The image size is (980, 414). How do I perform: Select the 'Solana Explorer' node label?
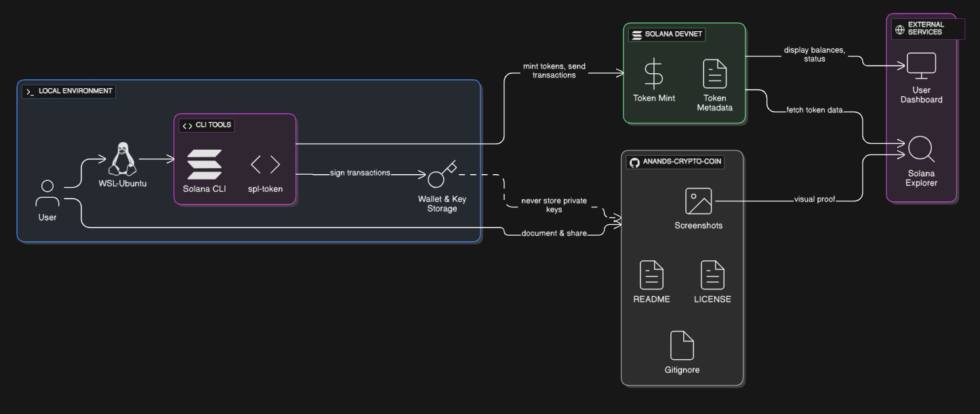pos(922,178)
